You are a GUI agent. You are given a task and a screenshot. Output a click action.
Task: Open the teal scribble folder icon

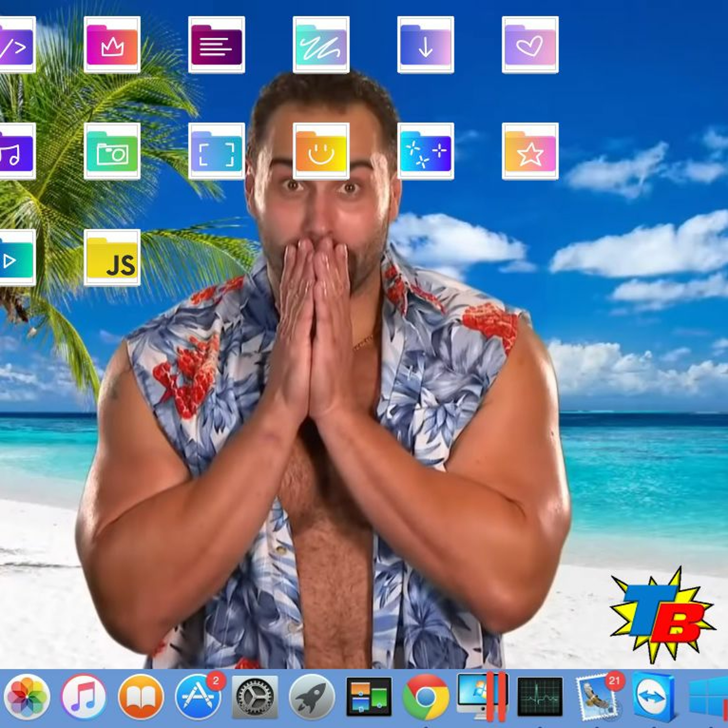point(321,44)
